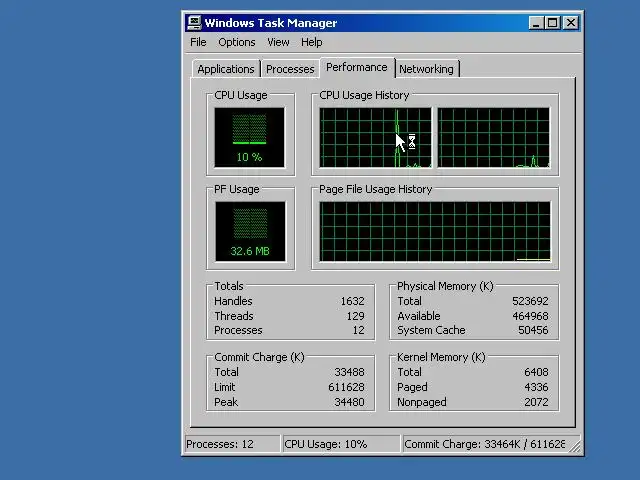
Task: Click status bar 'CPU Usage: 10%' entry
Action: pyautogui.click(x=341, y=444)
